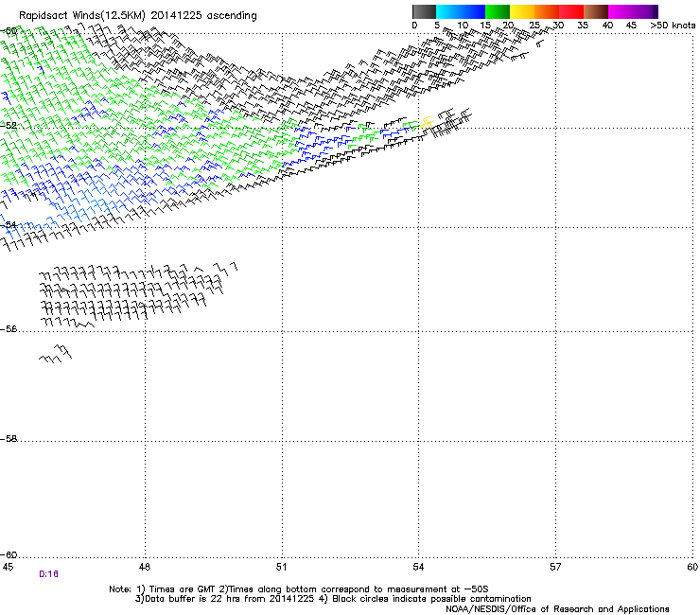Click the '-58' latitude axis label
Viewport: 700px width, 615px height.
point(9,439)
